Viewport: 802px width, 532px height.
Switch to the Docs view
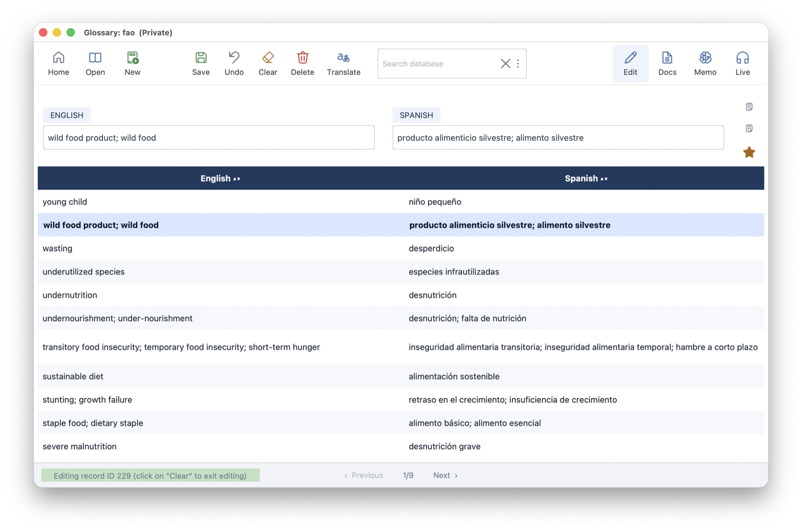pyautogui.click(x=667, y=64)
